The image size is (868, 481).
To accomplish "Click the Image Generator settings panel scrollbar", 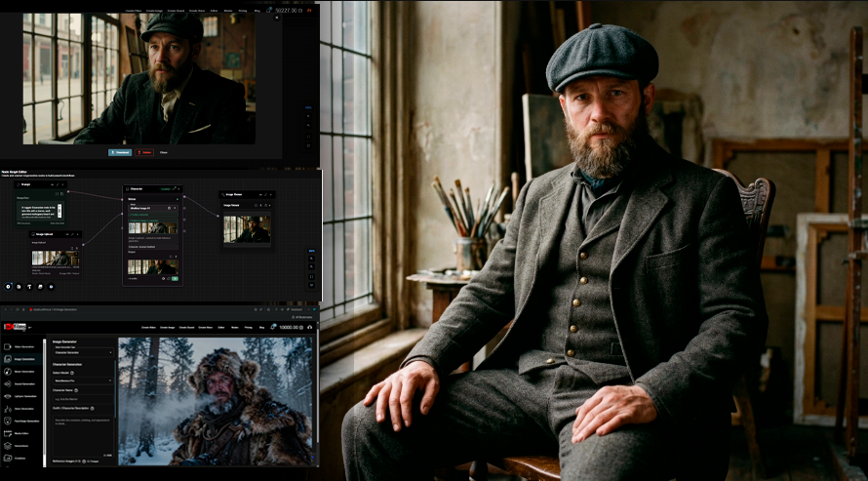I will point(115,388).
